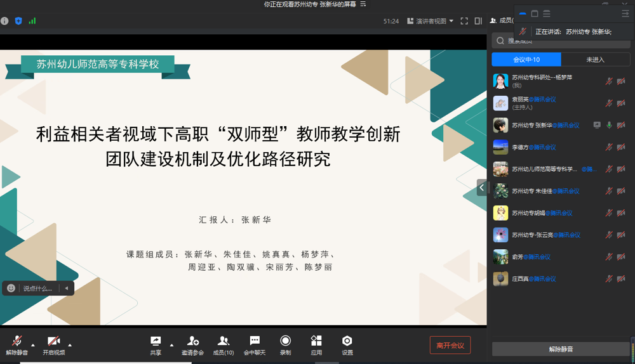Open the 演讲者视图 view dropdown

click(431, 21)
